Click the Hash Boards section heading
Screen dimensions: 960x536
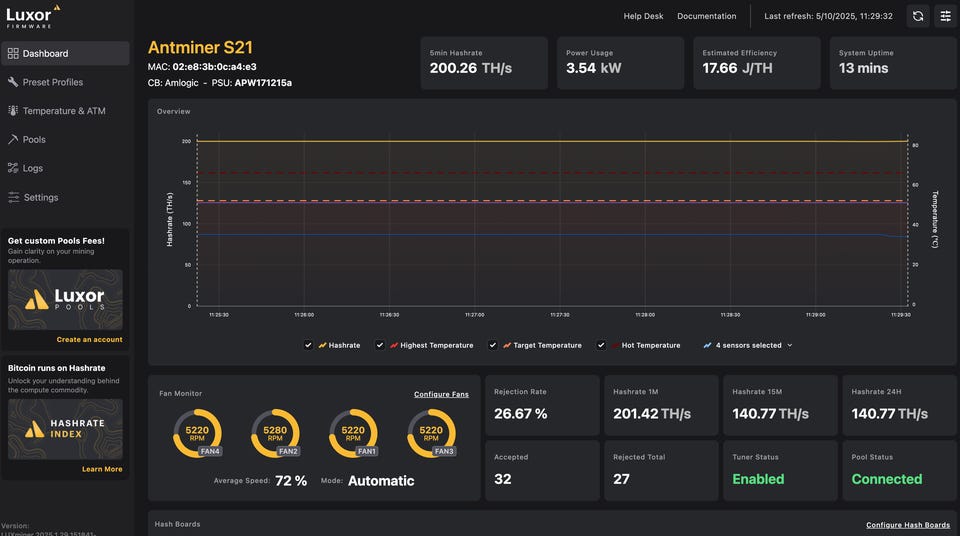[x=178, y=524]
